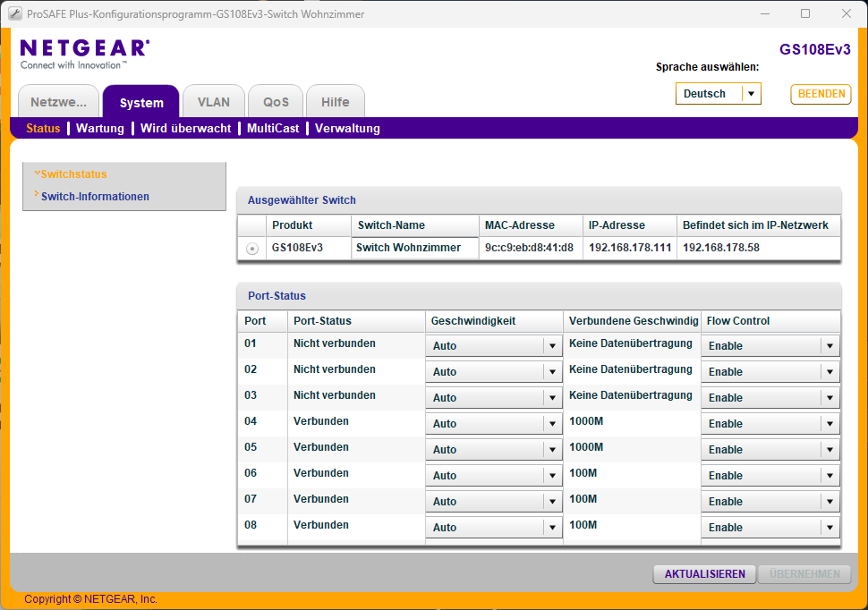Expand port 06 speed dropdown
This screenshot has height=610, width=868.
[494, 476]
